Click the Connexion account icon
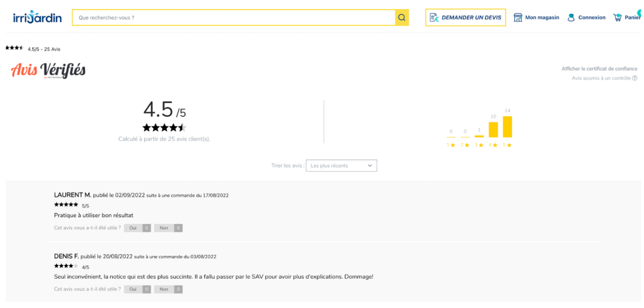Viewport: 644px width, 308px height. (x=572, y=17)
